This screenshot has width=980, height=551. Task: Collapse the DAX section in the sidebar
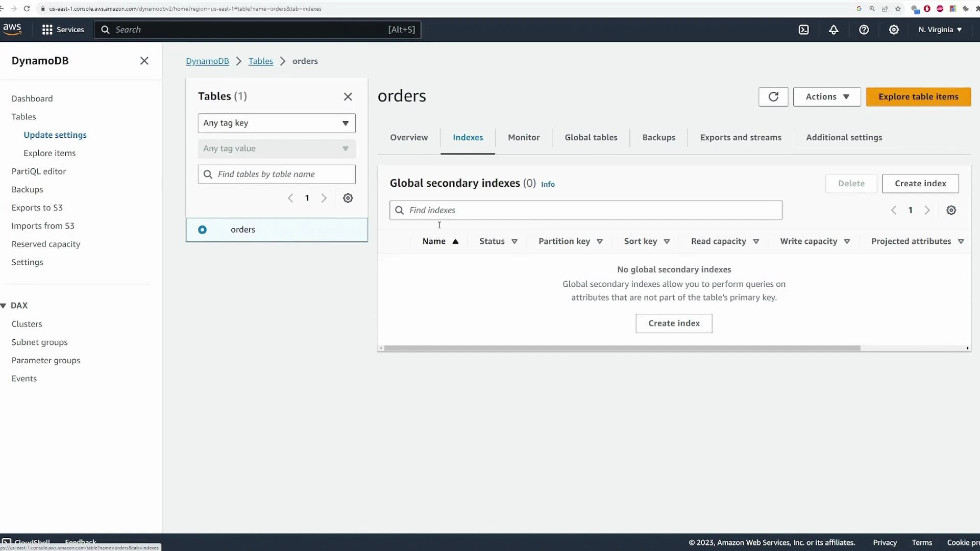(x=4, y=305)
